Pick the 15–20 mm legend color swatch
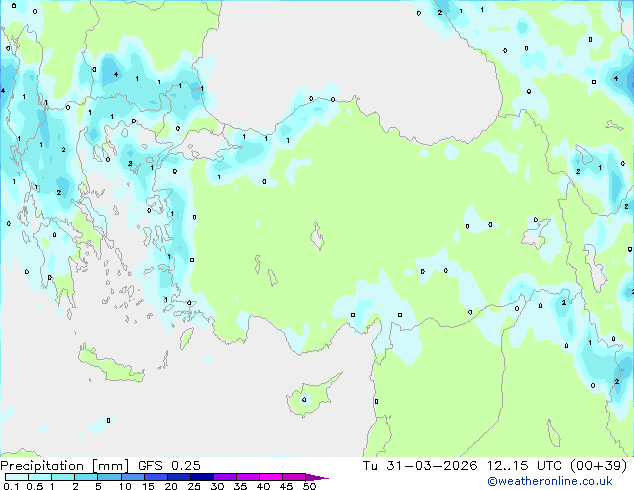This screenshot has width=634, height=490. pyautogui.click(x=155, y=477)
